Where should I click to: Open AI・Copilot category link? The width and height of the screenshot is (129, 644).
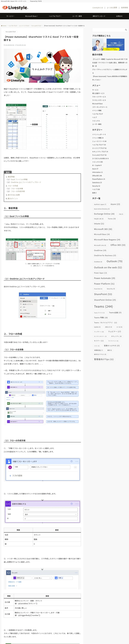tap(97, 165)
